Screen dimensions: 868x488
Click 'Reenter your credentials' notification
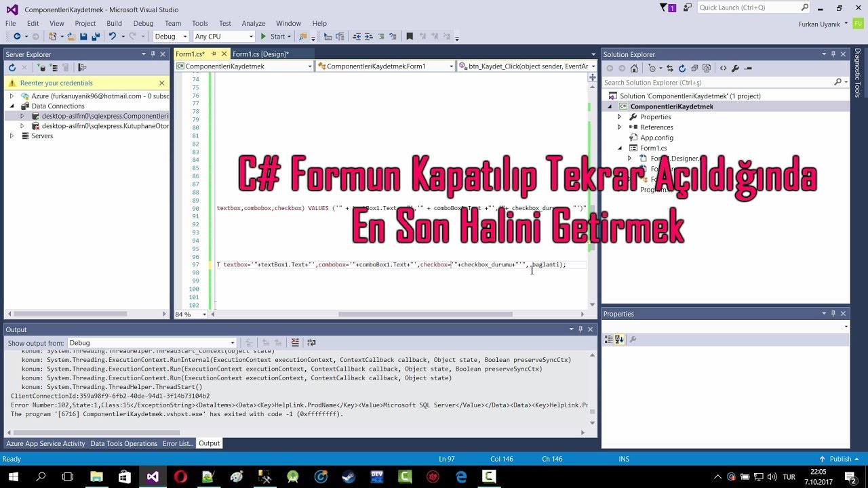[56, 83]
